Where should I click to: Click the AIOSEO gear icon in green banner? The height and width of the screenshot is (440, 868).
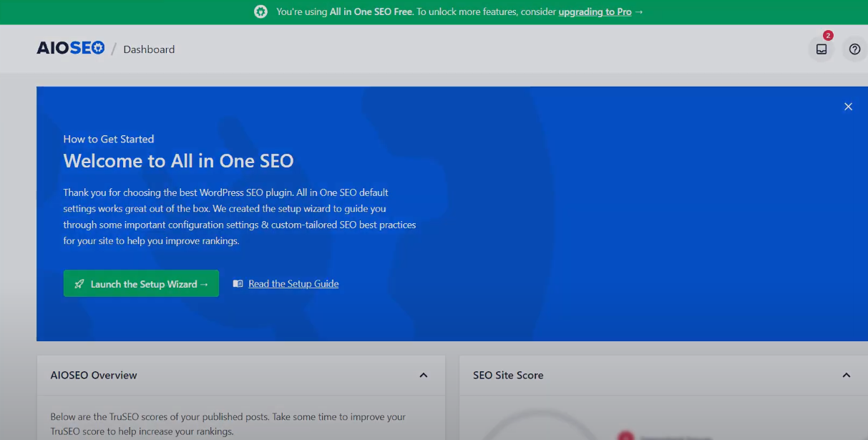260,11
